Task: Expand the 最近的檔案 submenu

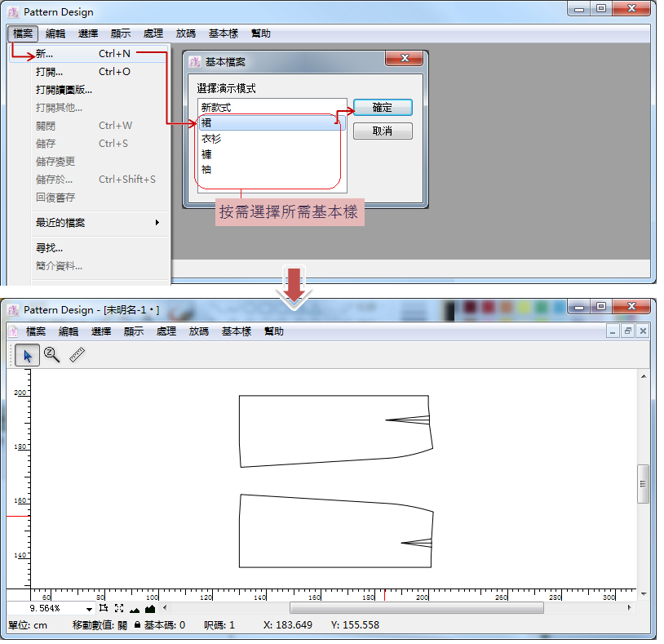Action: pyautogui.click(x=97, y=222)
